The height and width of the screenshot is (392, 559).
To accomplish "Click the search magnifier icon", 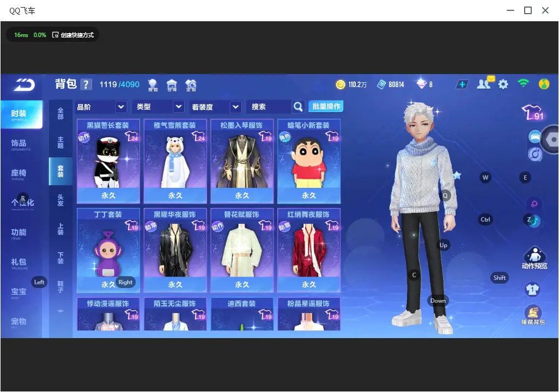I will click(x=298, y=107).
